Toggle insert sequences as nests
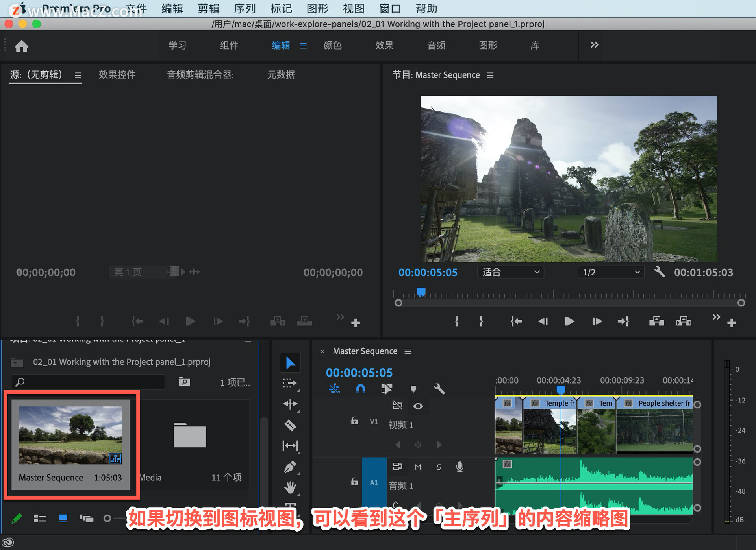Screen dimensions: 756x550 (334, 389)
